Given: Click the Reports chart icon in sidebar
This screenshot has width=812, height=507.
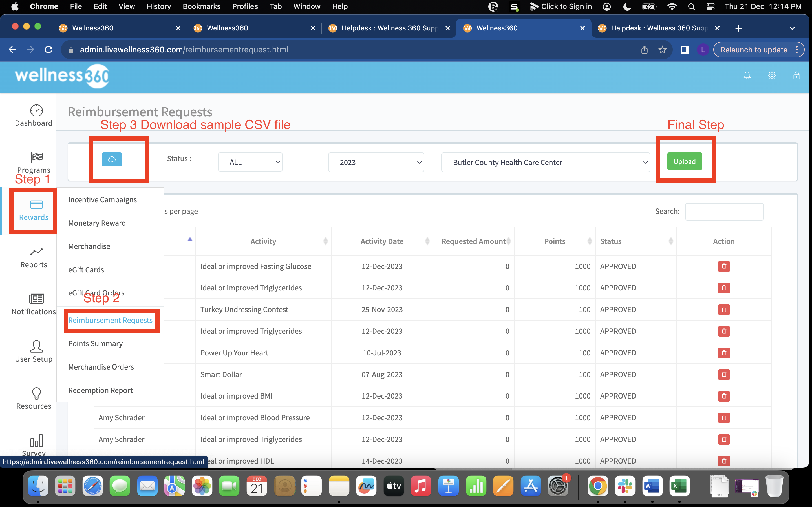Looking at the screenshot, I should pyautogui.click(x=36, y=252).
